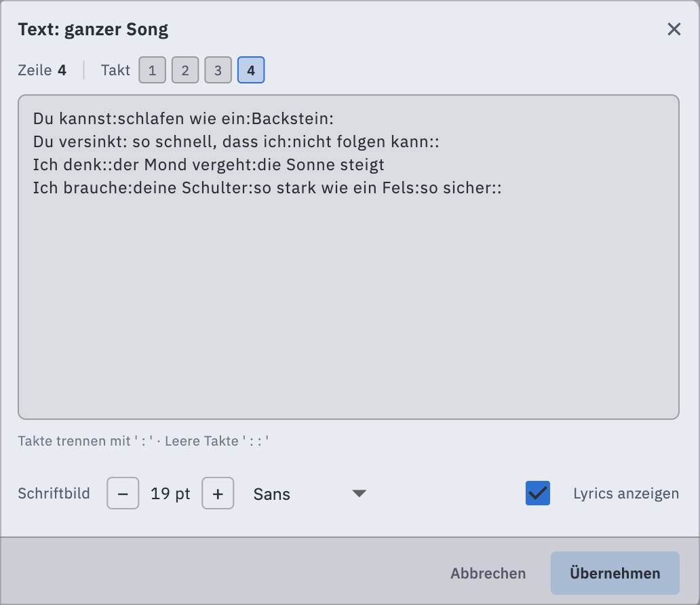Select Takt 1 button
700x605 pixels.
coord(152,70)
